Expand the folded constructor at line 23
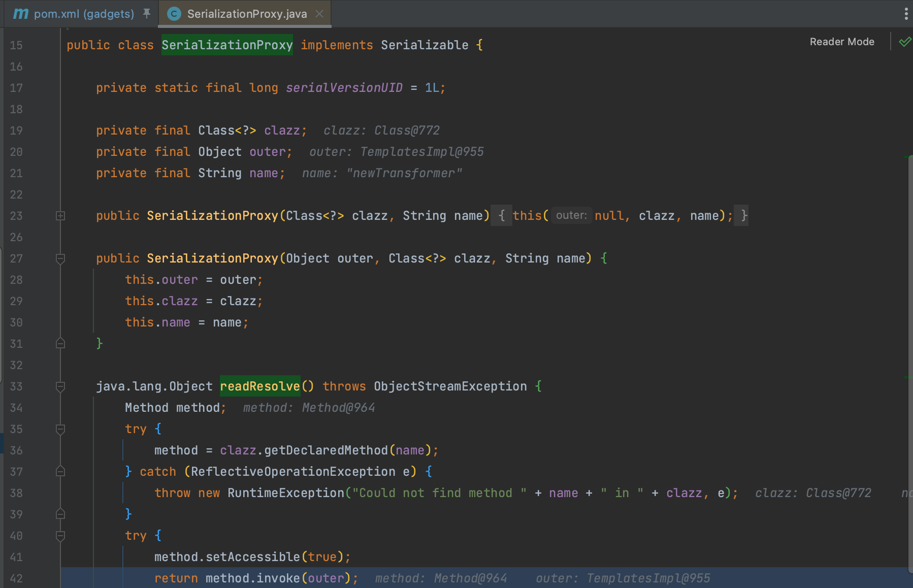The image size is (913, 588). 60,216
